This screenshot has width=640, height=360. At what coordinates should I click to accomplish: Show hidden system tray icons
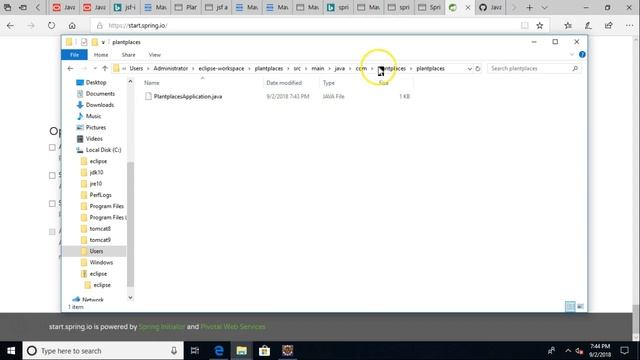pyautogui.click(x=568, y=351)
